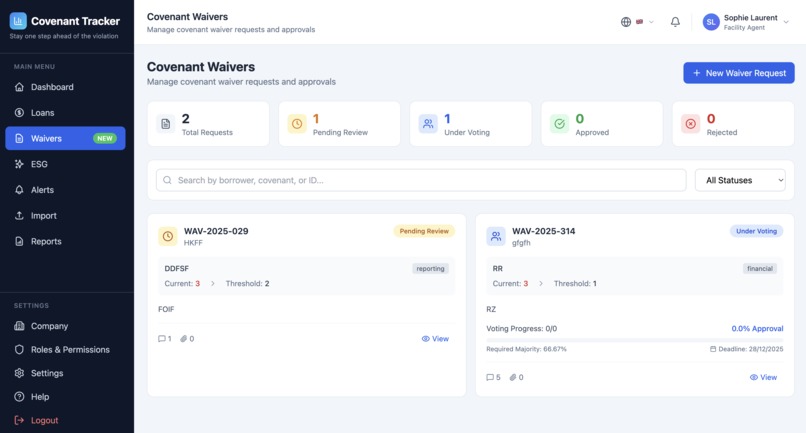Focus the search by borrower field
Image resolution: width=806 pixels, height=433 pixels.
[x=421, y=180]
